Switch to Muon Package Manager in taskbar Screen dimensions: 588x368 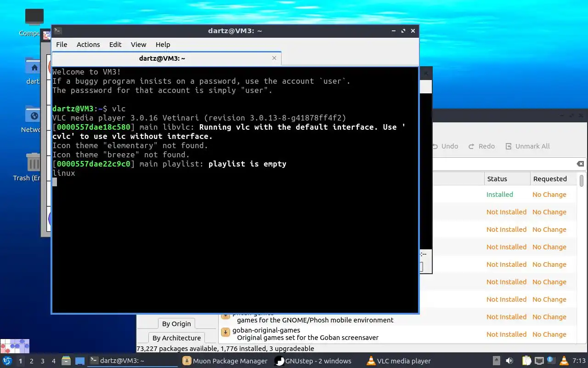click(x=225, y=361)
